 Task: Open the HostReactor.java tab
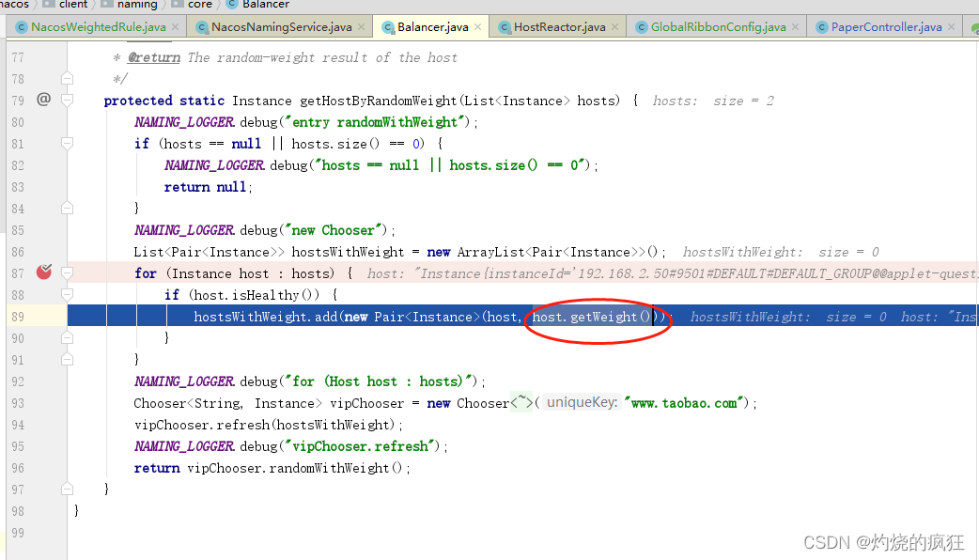559,27
